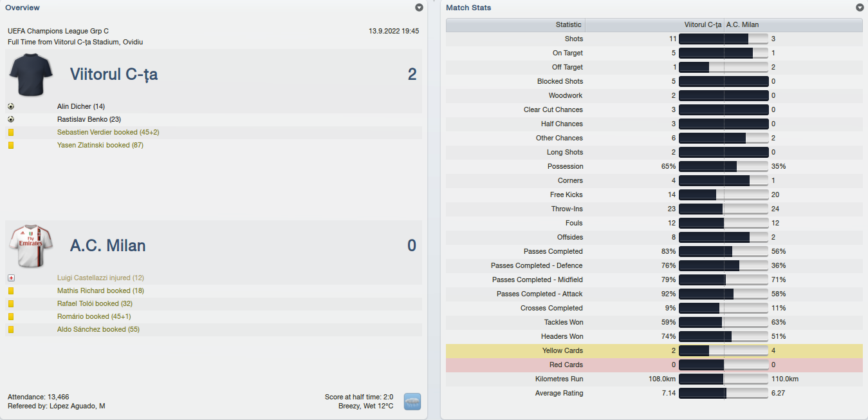Click the Possession stat bar
868x420 pixels.
click(x=724, y=166)
